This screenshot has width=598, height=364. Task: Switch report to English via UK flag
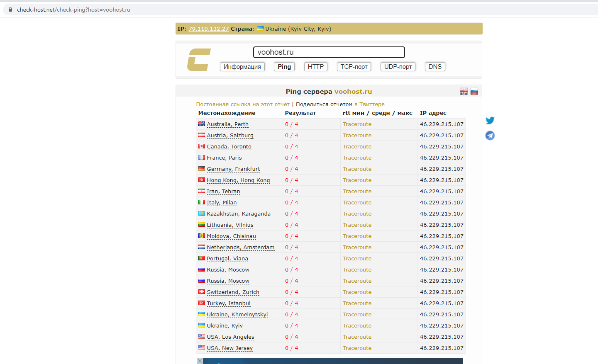464,92
